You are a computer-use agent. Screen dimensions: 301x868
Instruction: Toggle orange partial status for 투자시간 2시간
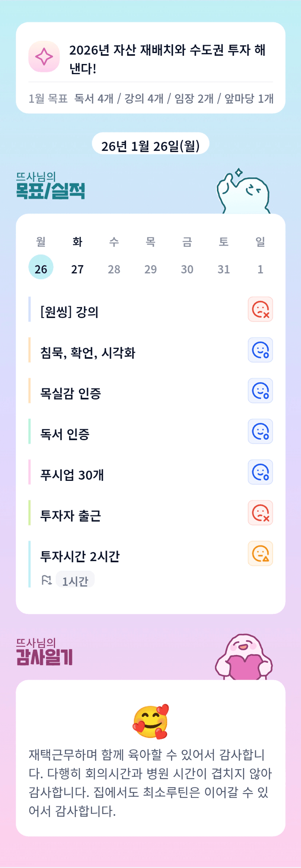[x=260, y=554]
